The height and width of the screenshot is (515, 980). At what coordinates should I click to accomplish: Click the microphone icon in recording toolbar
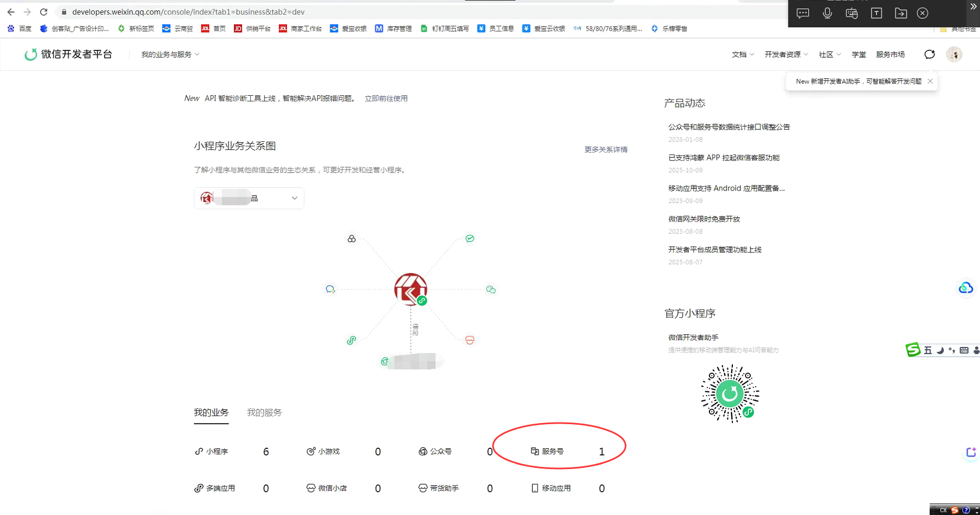coord(827,13)
